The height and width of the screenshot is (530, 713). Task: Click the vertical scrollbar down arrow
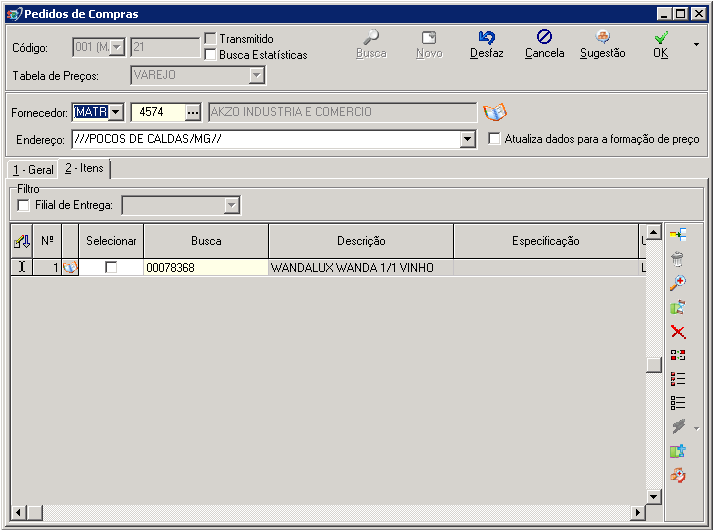[653, 497]
